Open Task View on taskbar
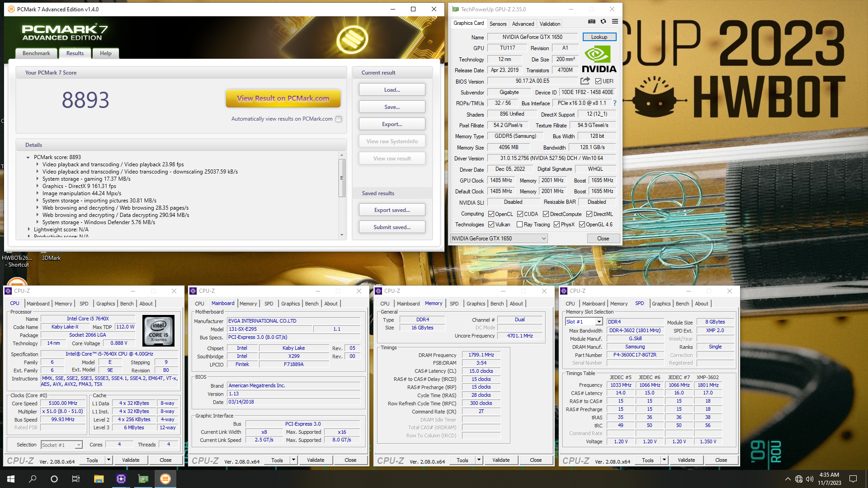Screen dimensions: 868x488 point(76,479)
